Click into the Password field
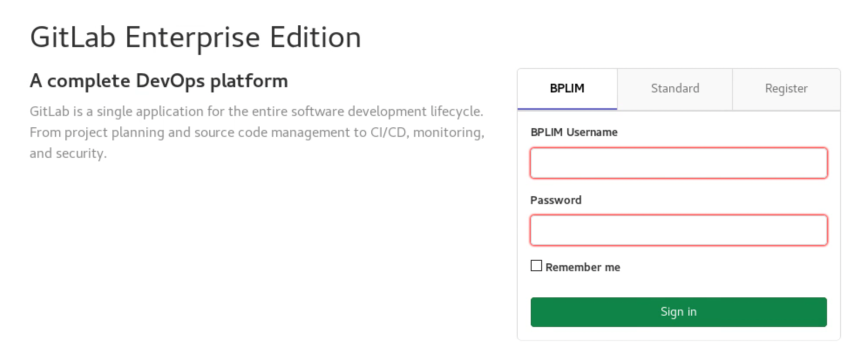 click(x=678, y=230)
